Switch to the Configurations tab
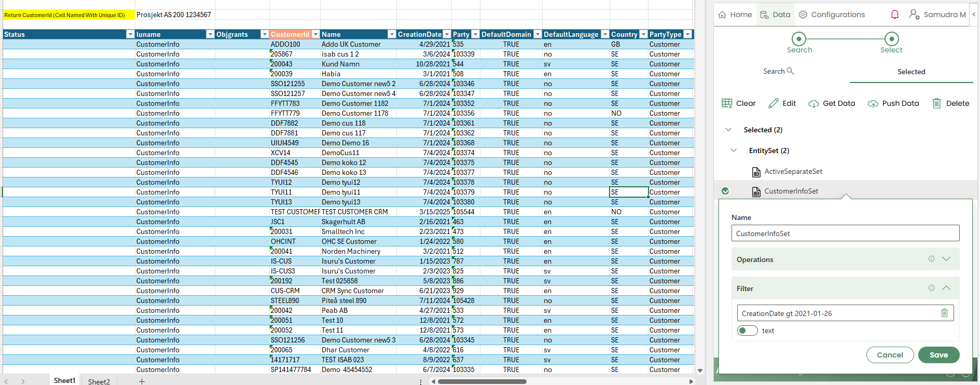This screenshot has width=980, height=385. tap(832, 15)
